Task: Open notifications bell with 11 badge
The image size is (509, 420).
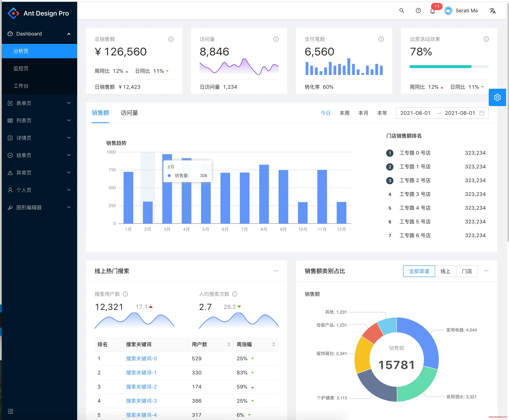Action: tap(433, 11)
